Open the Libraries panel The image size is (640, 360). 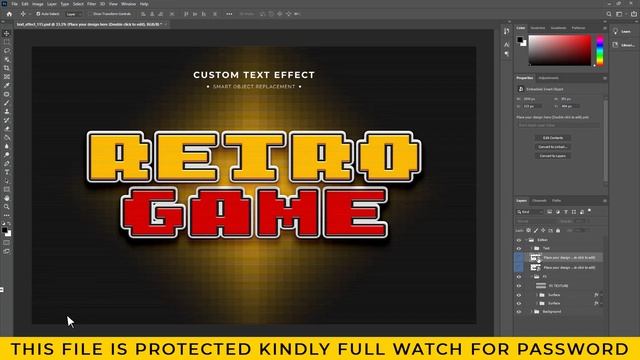pos(623,45)
